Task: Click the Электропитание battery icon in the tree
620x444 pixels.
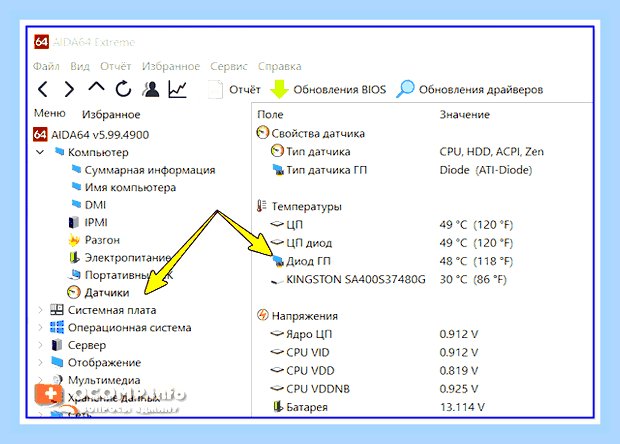Action: pyautogui.click(x=74, y=257)
